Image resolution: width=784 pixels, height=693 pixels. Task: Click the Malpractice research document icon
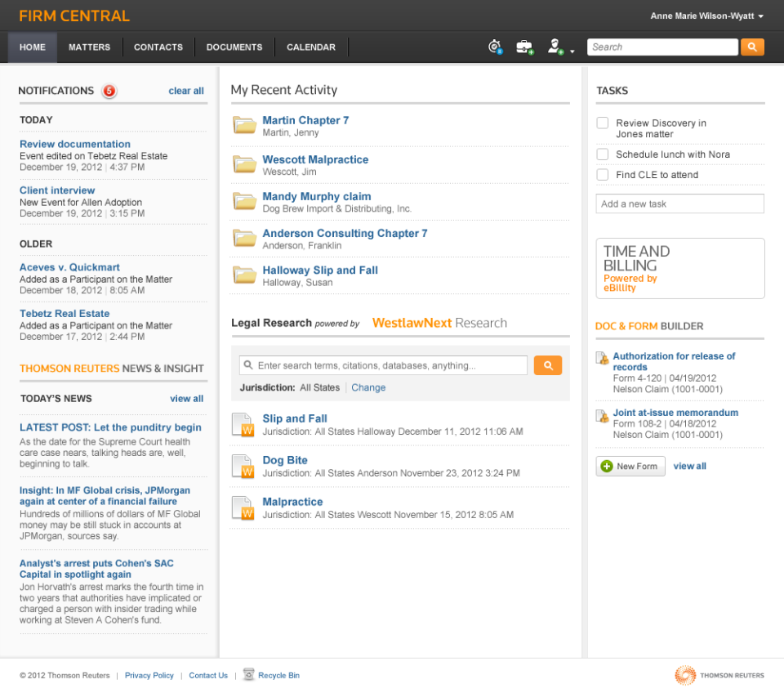tap(243, 507)
